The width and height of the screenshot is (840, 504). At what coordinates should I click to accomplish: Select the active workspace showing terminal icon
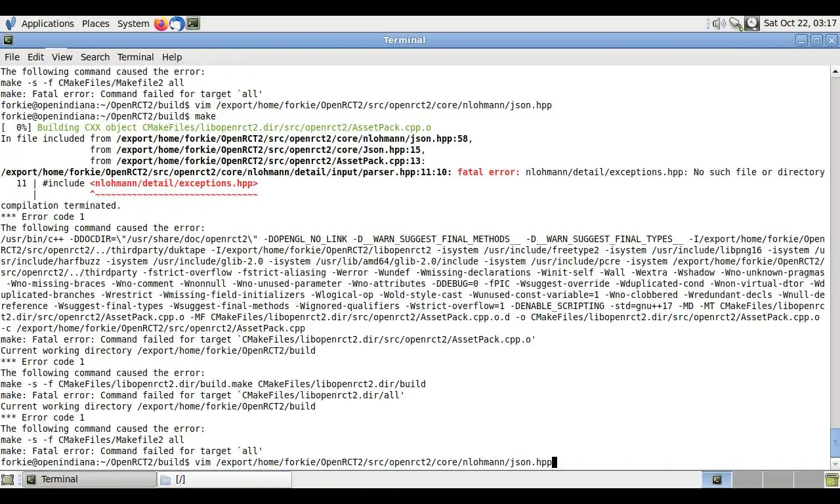pyautogui.click(x=717, y=480)
